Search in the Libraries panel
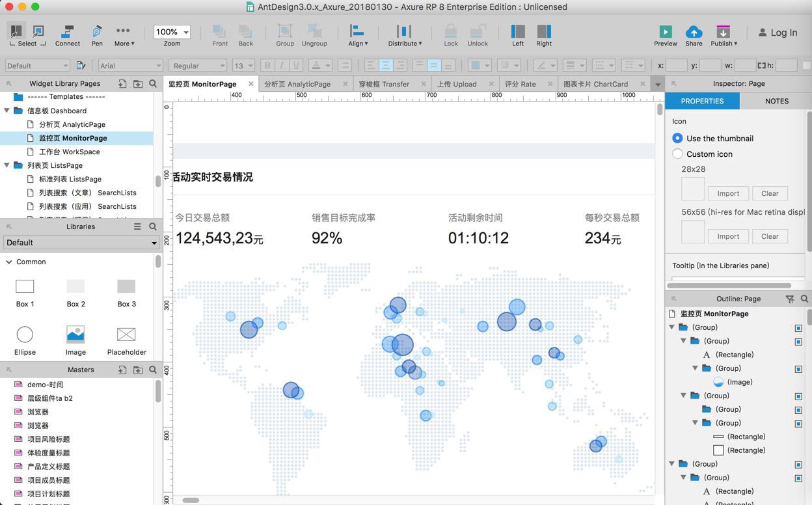 click(x=153, y=226)
